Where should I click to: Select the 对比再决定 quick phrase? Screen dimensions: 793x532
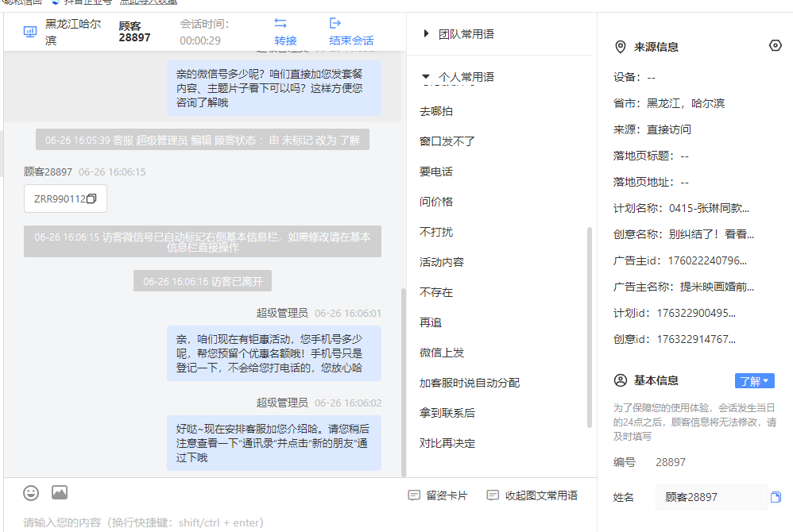447,444
